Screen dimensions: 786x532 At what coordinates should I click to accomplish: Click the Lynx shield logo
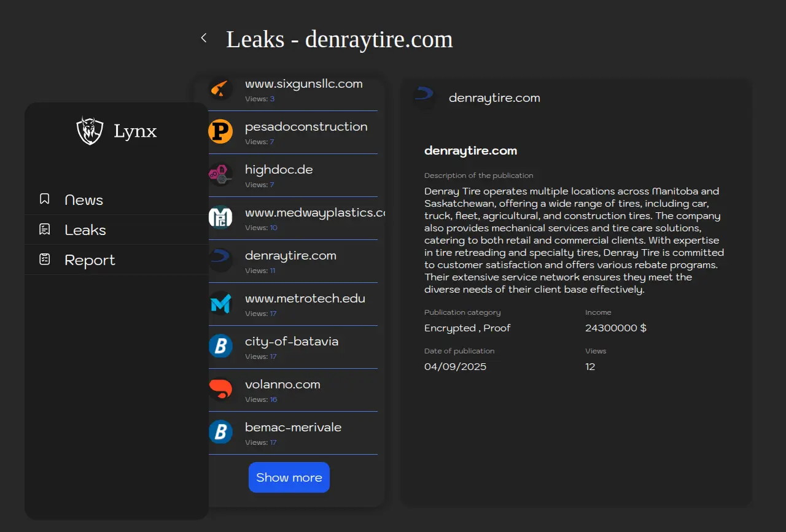point(90,131)
